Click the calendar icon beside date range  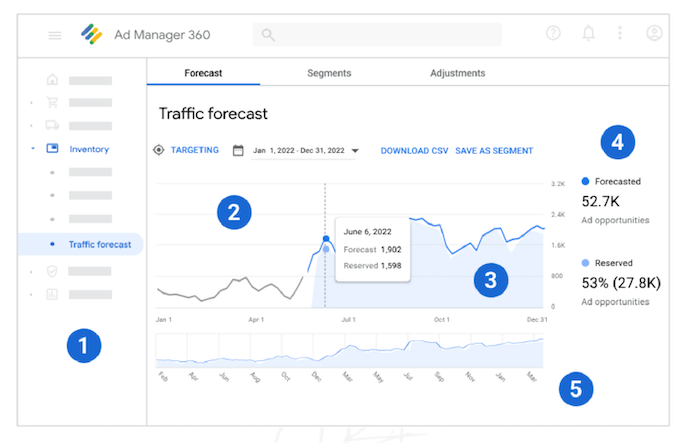238,151
